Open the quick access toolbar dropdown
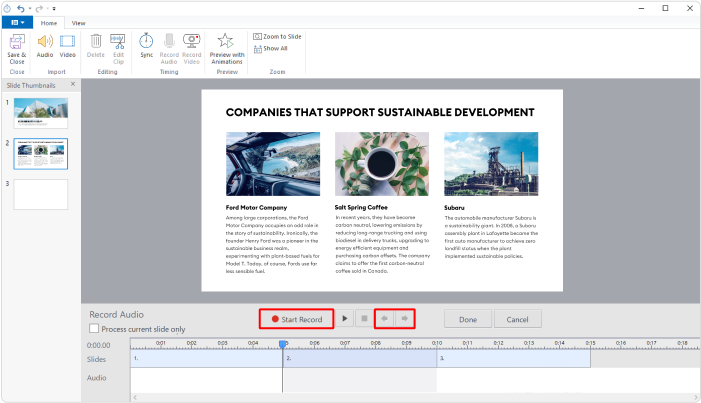The height and width of the screenshot is (403, 701). tap(54, 8)
